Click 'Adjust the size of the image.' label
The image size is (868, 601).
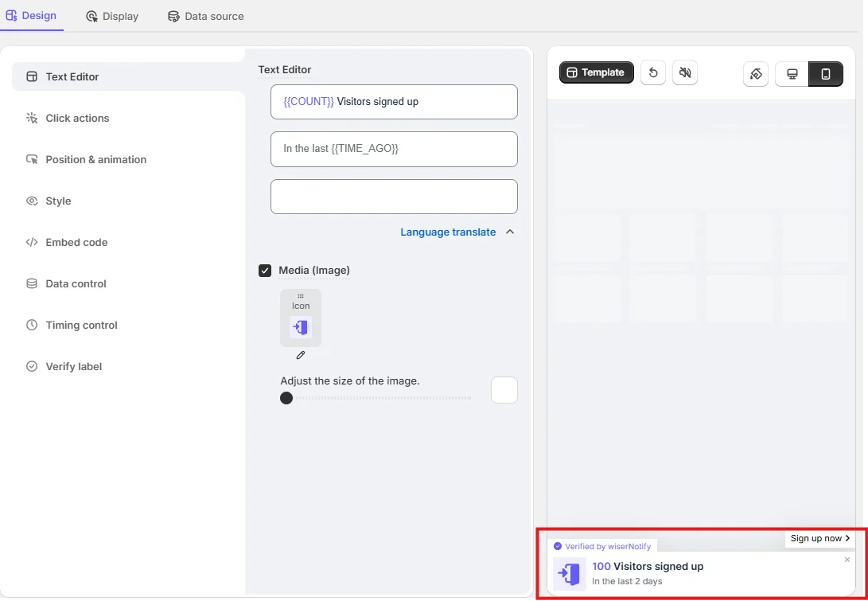(350, 381)
